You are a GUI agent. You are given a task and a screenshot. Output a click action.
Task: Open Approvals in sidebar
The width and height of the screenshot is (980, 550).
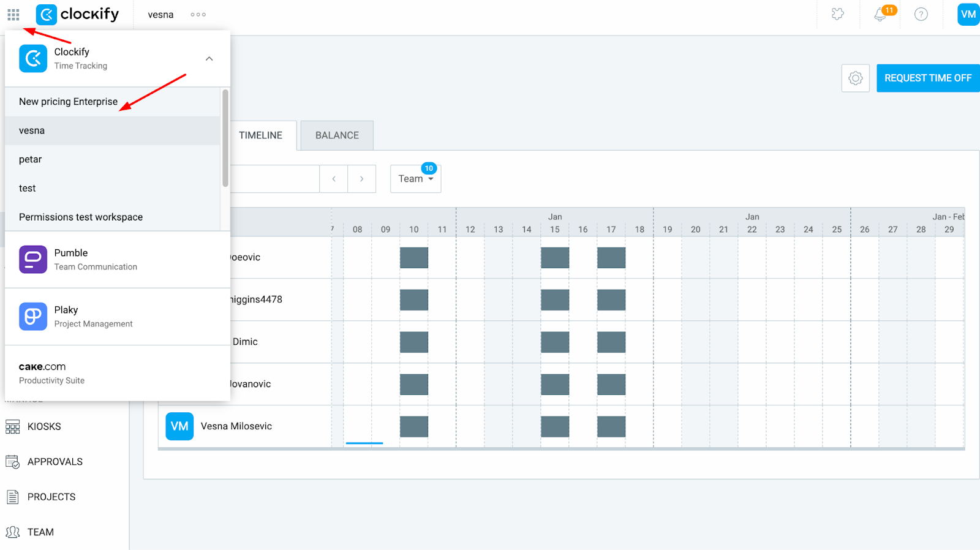[55, 462]
